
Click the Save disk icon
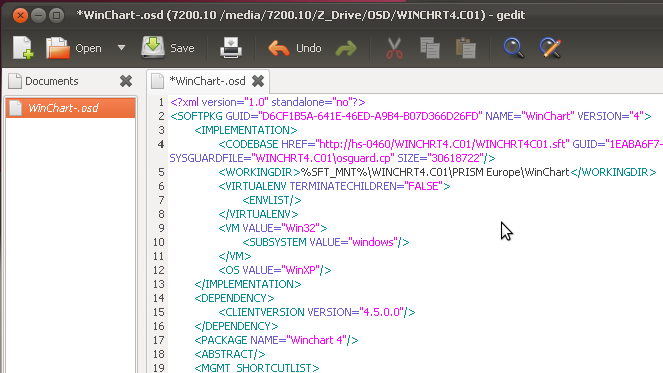coord(153,47)
